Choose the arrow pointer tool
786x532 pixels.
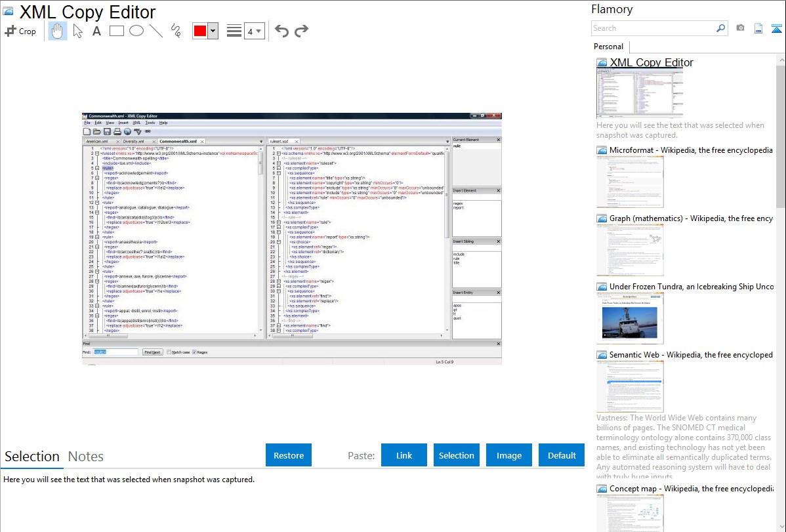pos(77,31)
